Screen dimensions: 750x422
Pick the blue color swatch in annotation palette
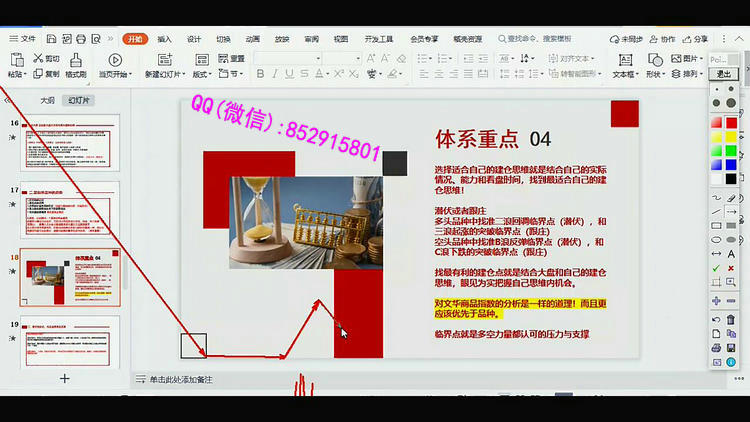732,165
